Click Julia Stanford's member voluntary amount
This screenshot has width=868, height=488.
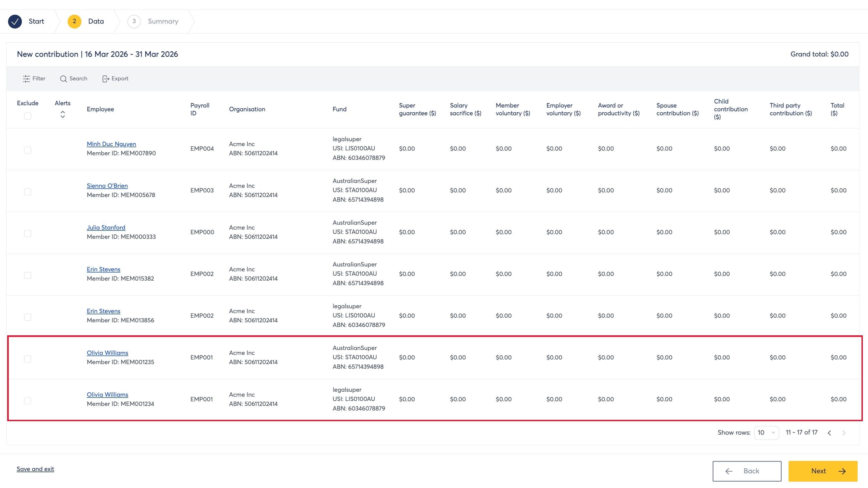(504, 232)
